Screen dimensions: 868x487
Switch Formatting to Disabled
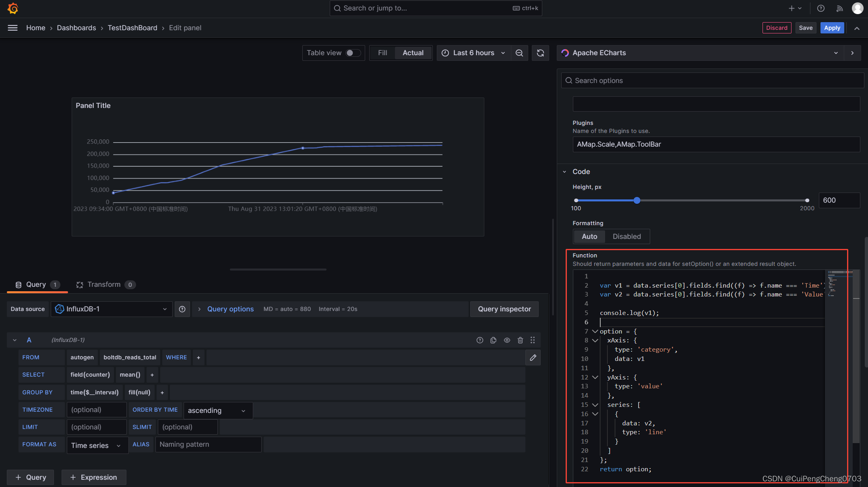[x=626, y=236]
